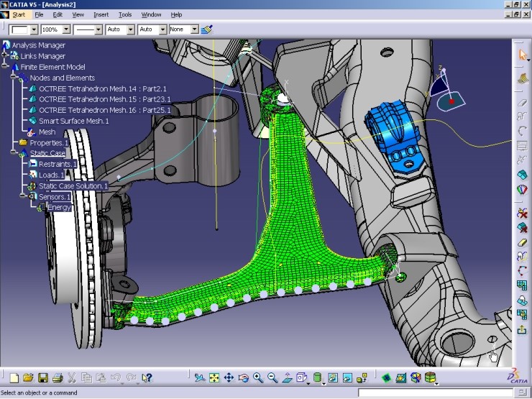Open the Tools menu
532x399 pixels.
(x=125, y=14)
